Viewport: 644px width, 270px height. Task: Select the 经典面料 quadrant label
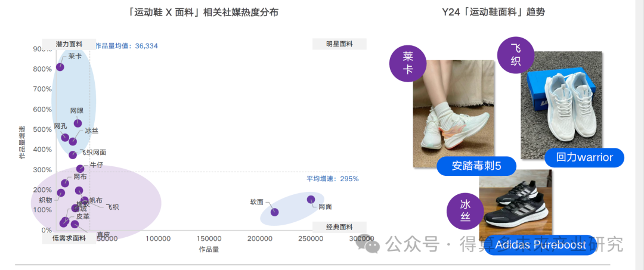(x=339, y=227)
